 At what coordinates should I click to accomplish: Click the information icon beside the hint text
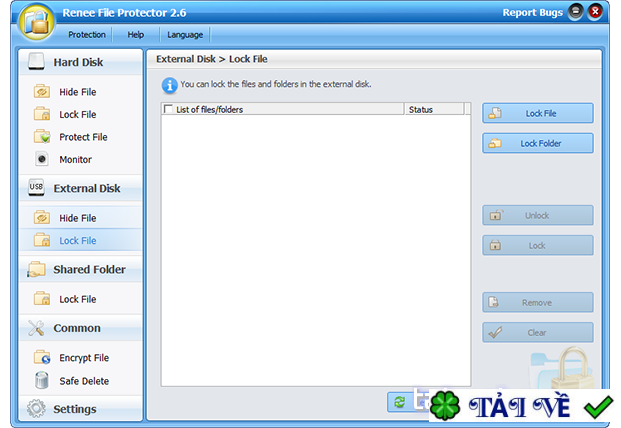click(170, 86)
